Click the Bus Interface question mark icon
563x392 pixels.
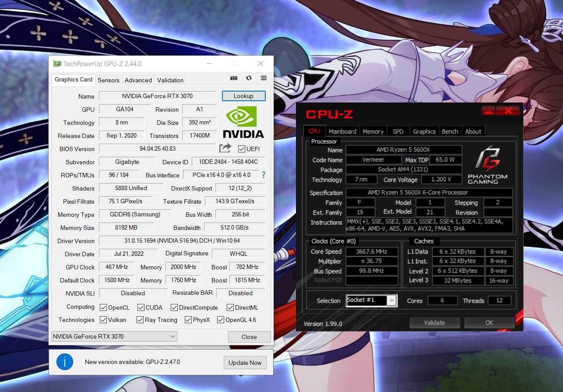point(264,175)
